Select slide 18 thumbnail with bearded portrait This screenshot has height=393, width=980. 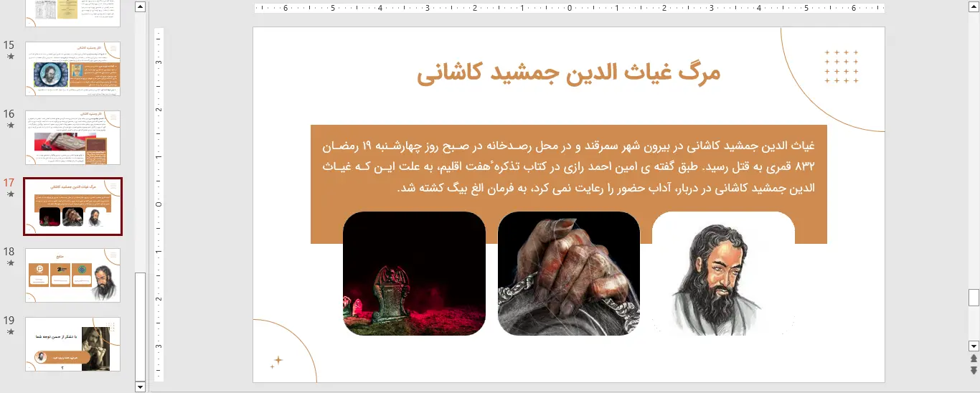tap(73, 276)
